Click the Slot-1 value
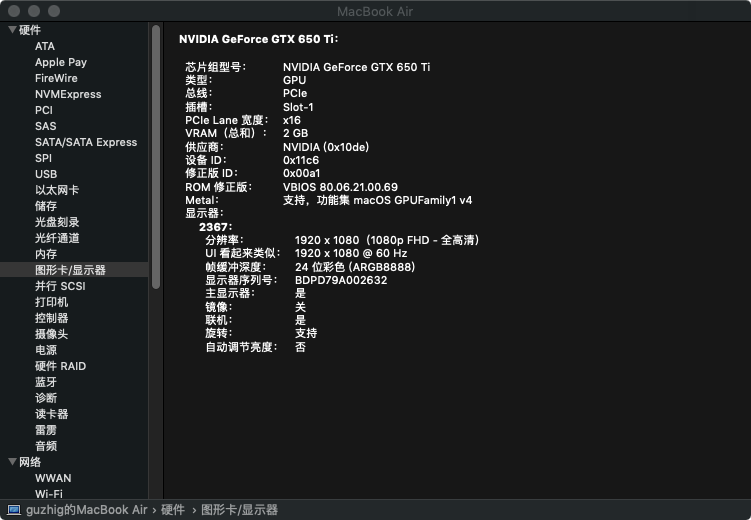 click(x=298, y=107)
